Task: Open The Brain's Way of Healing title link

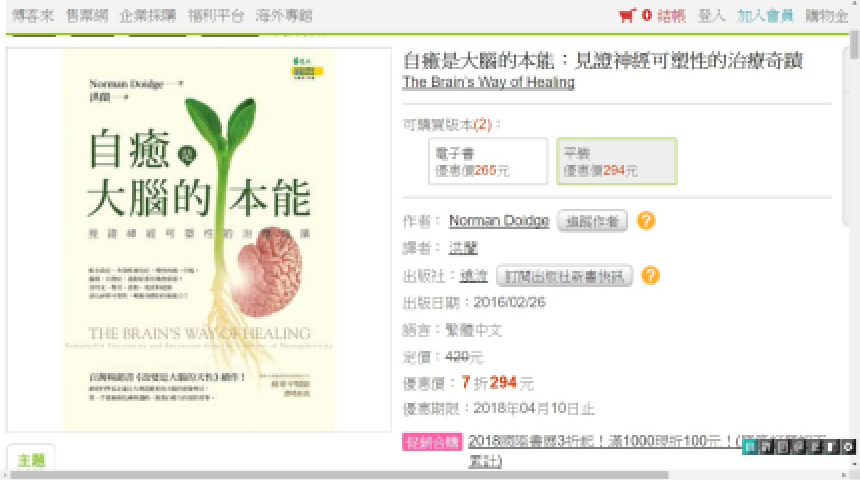Action: 488,82
